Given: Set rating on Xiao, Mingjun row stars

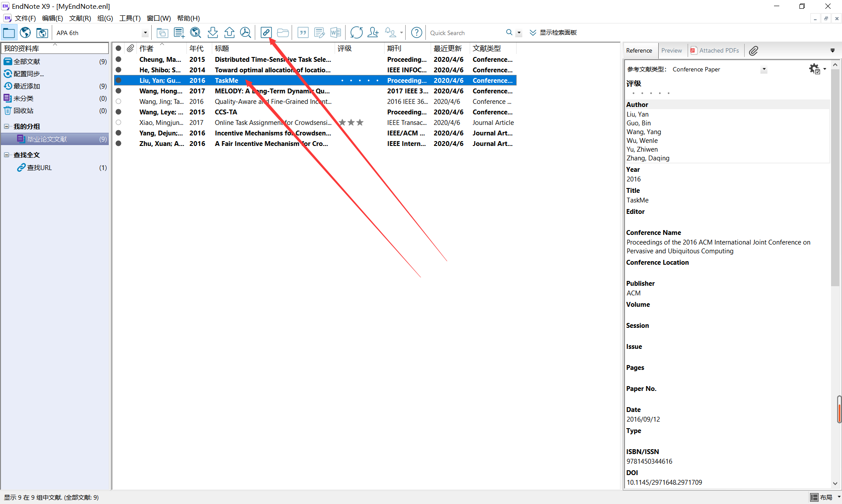Looking at the screenshot, I should [351, 122].
